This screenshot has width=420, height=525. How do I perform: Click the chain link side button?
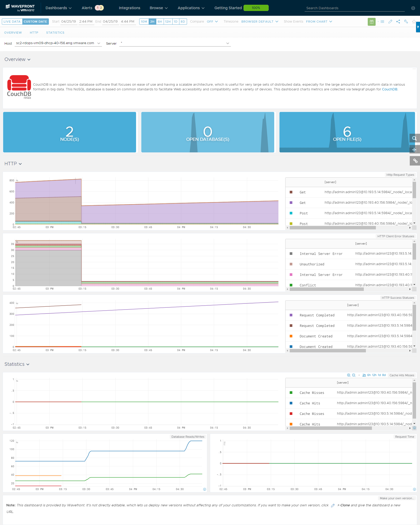click(x=414, y=161)
